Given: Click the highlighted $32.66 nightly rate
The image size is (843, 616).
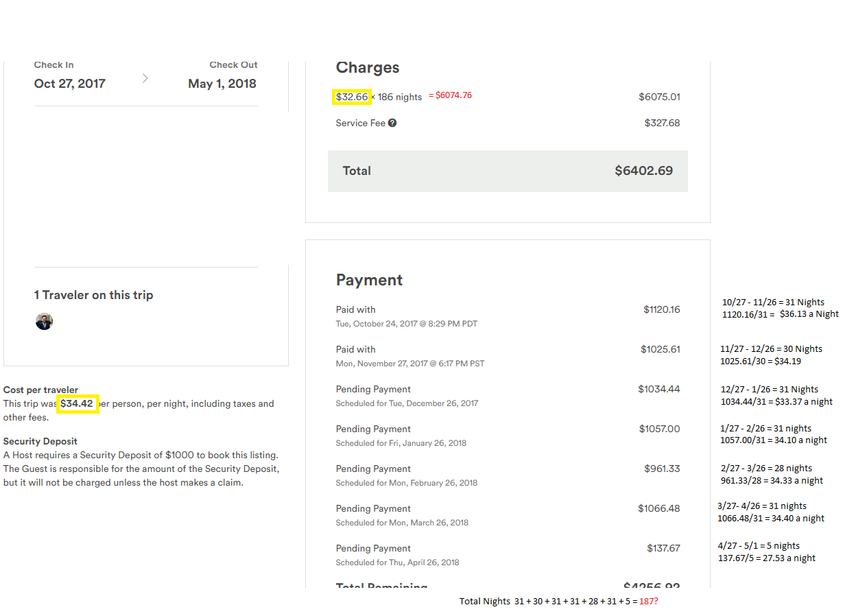Looking at the screenshot, I should point(352,97).
